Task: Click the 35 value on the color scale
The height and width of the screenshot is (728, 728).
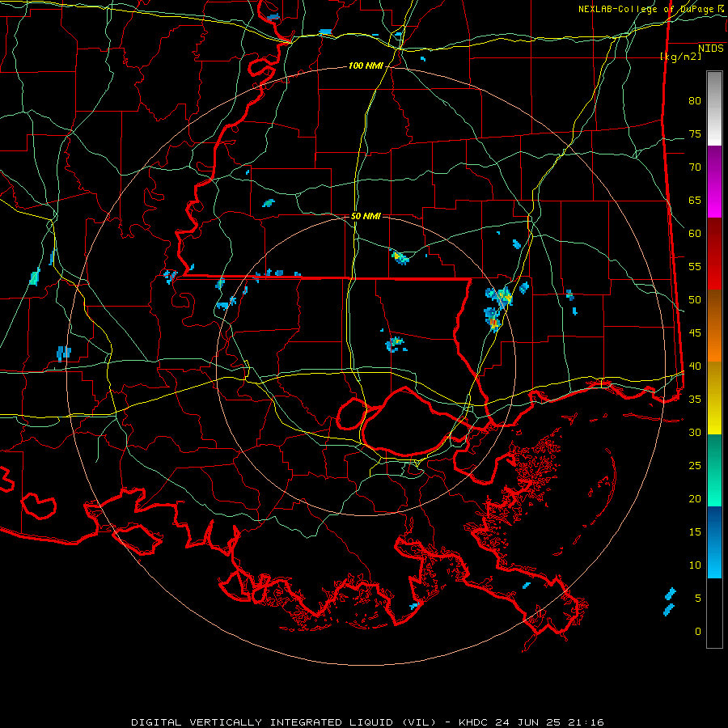Action: (x=695, y=400)
